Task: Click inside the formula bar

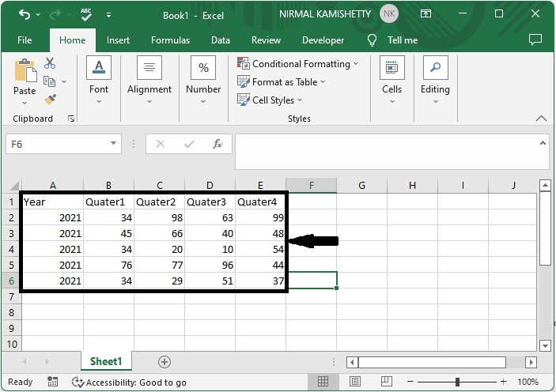Action: click(x=387, y=152)
